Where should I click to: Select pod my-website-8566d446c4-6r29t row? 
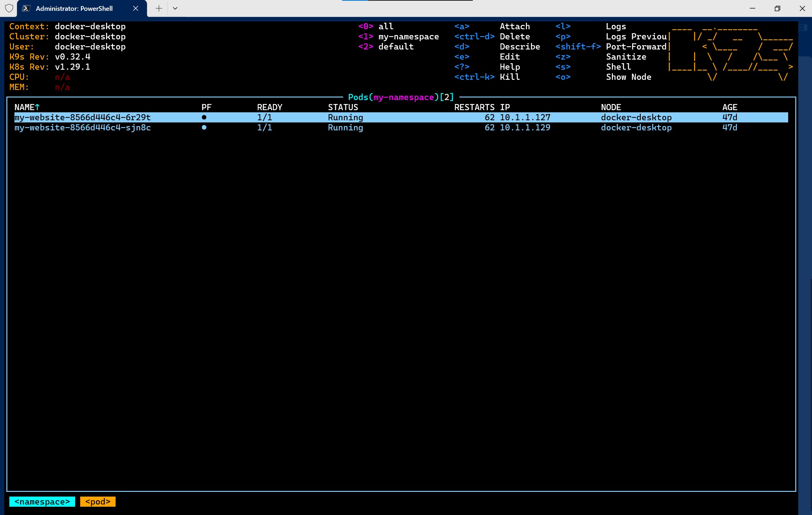coord(82,117)
